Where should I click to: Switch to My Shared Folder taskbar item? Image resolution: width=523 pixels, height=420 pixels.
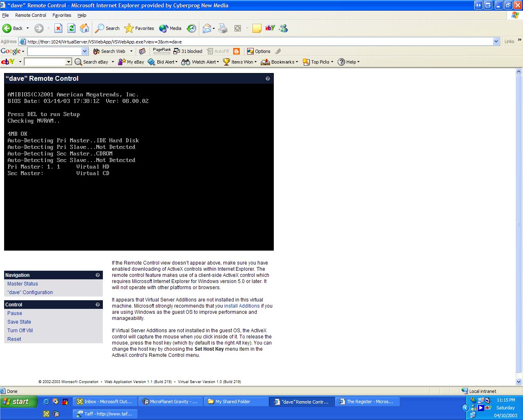click(236, 402)
